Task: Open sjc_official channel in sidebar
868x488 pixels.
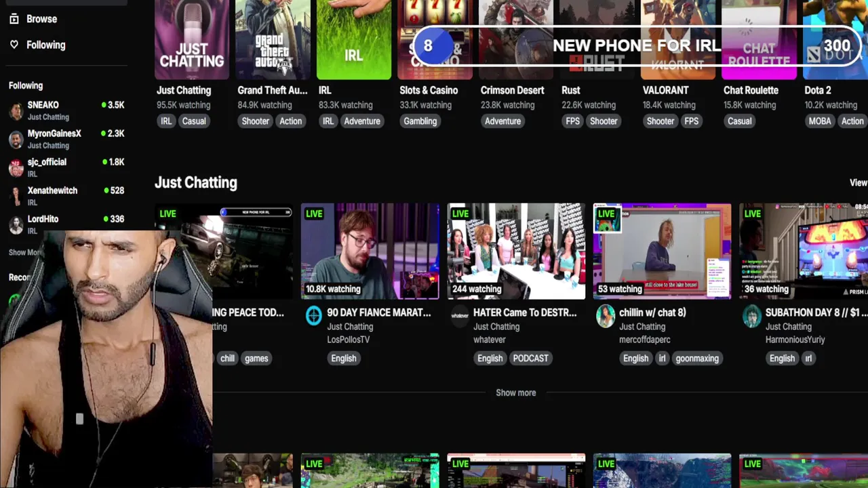Action: (x=66, y=167)
